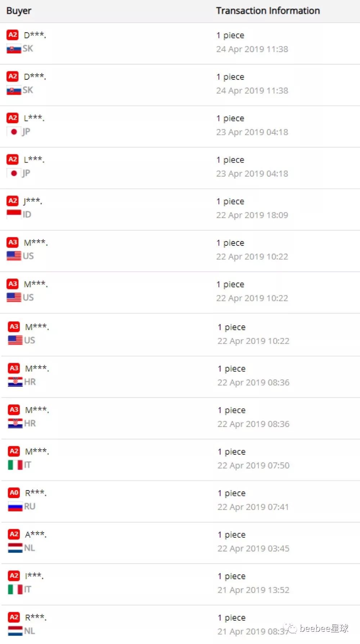Viewport: 360px width, 644px height.
Task: Click the A2 badge of the J*** buyer
Action: click(x=13, y=201)
